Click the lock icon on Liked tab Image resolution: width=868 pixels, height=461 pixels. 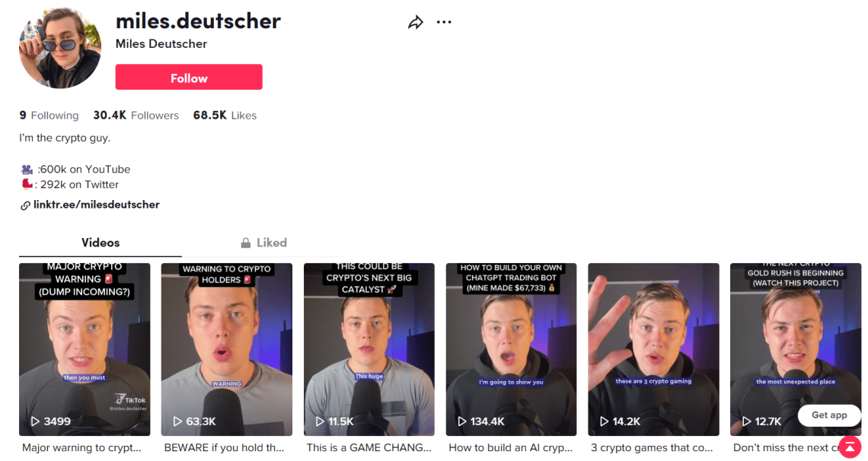pyautogui.click(x=246, y=243)
